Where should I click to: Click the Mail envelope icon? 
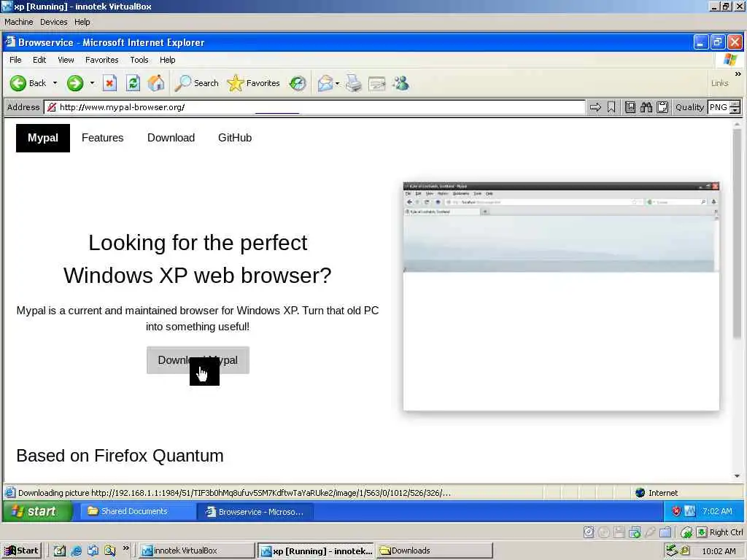pyautogui.click(x=325, y=83)
